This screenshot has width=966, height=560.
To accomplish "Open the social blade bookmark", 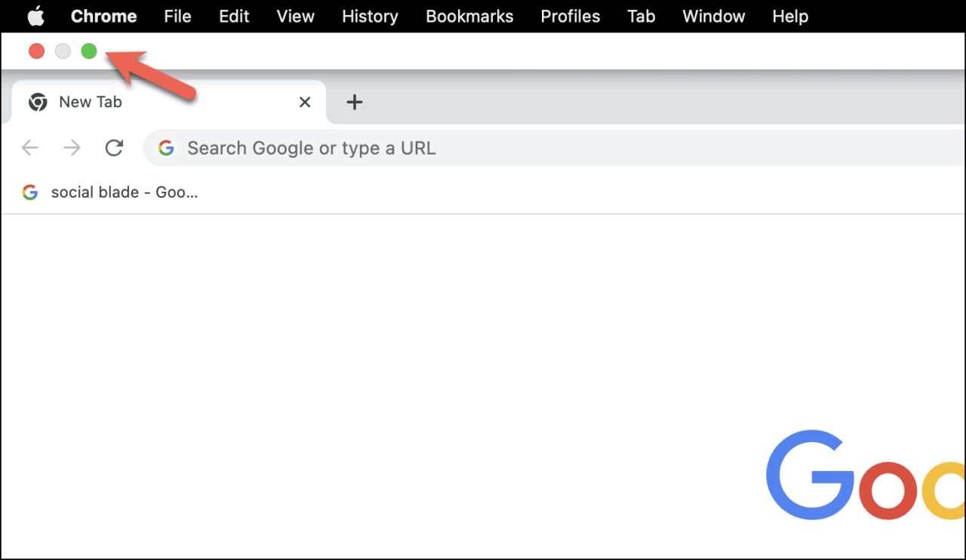I will click(110, 192).
